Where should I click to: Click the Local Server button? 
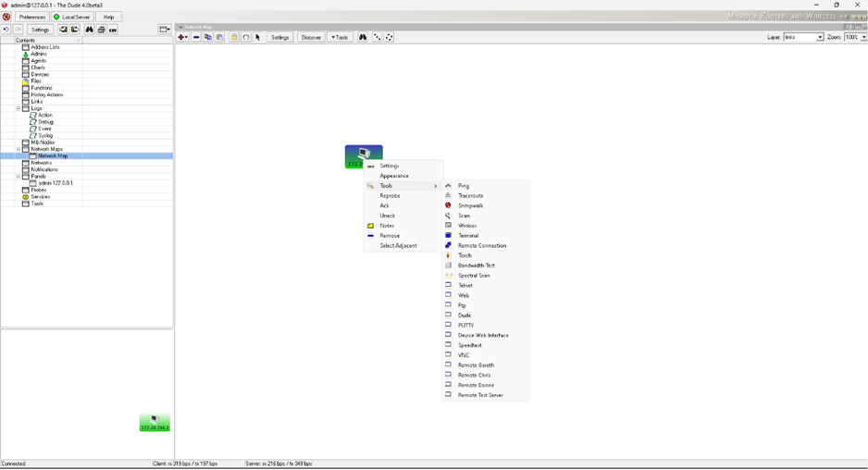pos(72,18)
